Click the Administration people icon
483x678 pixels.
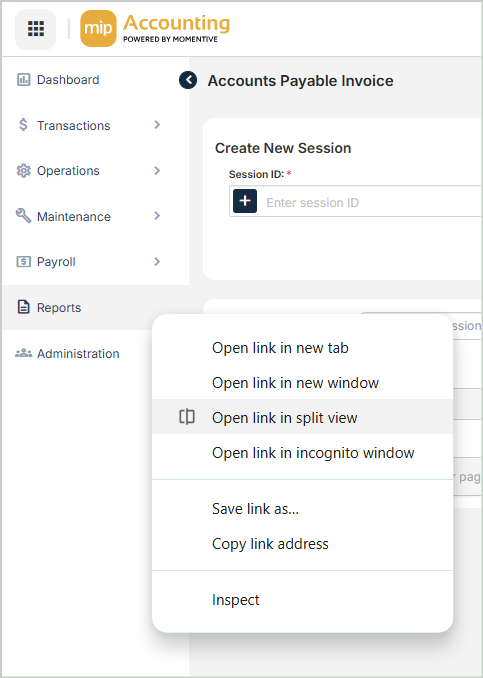pyautogui.click(x=23, y=353)
